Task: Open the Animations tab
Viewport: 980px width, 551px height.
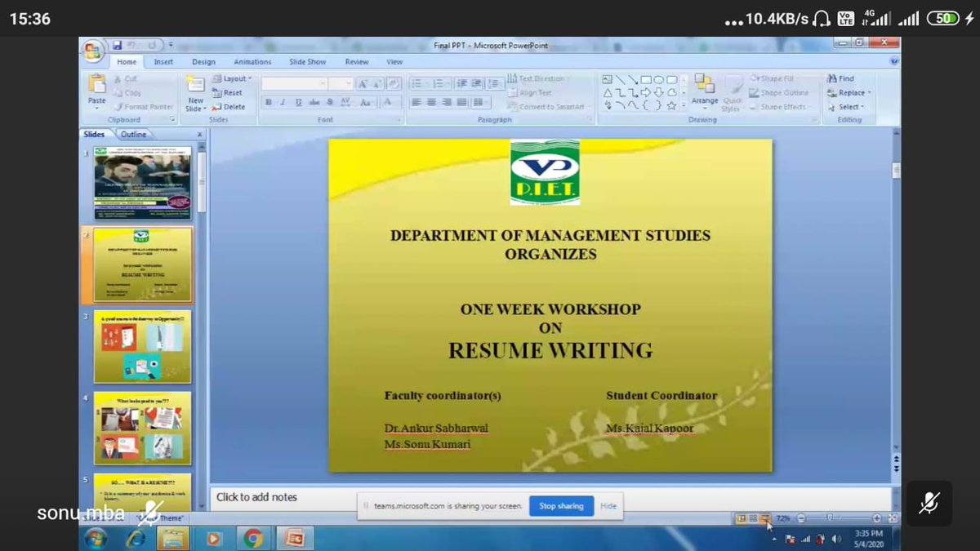Action: pos(252,62)
